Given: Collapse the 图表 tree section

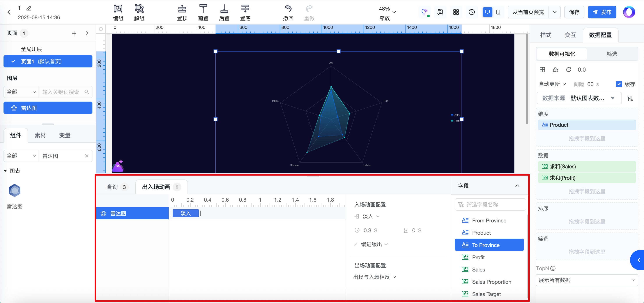Looking at the screenshot, I should (x=5, y=171).
